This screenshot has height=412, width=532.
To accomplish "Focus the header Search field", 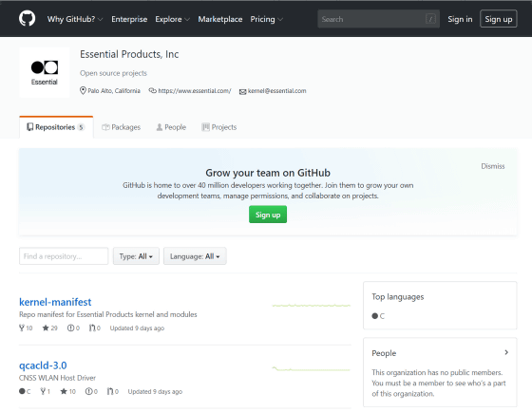I will pos(378,19).
